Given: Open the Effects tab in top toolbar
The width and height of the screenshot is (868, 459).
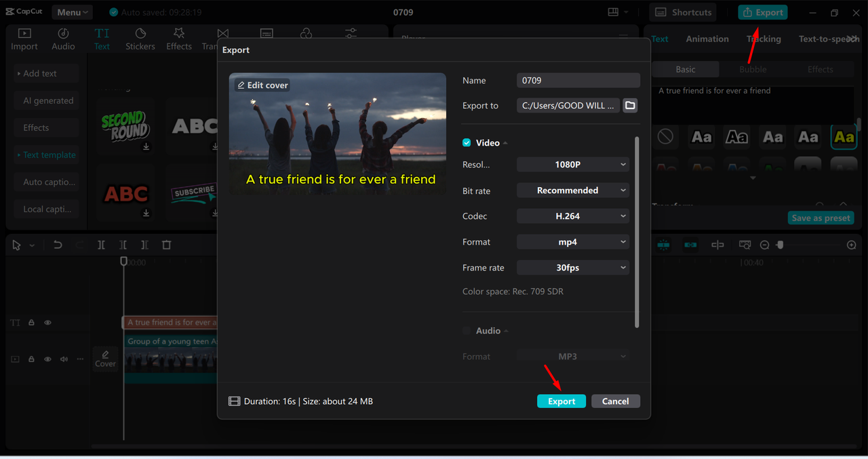Looking at the screenshot, I should 179,39.
